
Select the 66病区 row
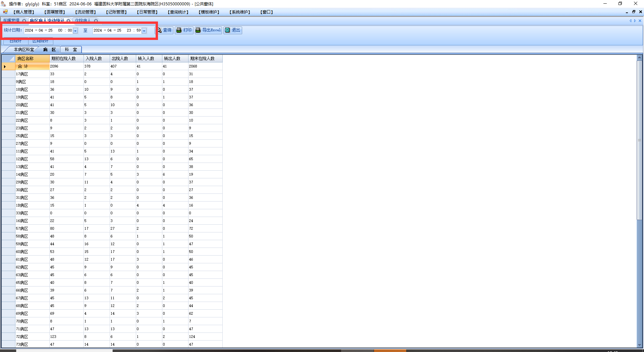click(112, 291)
